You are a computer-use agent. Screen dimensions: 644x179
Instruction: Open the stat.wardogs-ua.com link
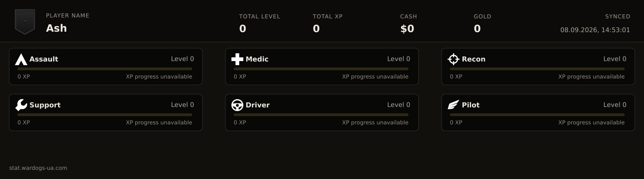coord(38,168)
